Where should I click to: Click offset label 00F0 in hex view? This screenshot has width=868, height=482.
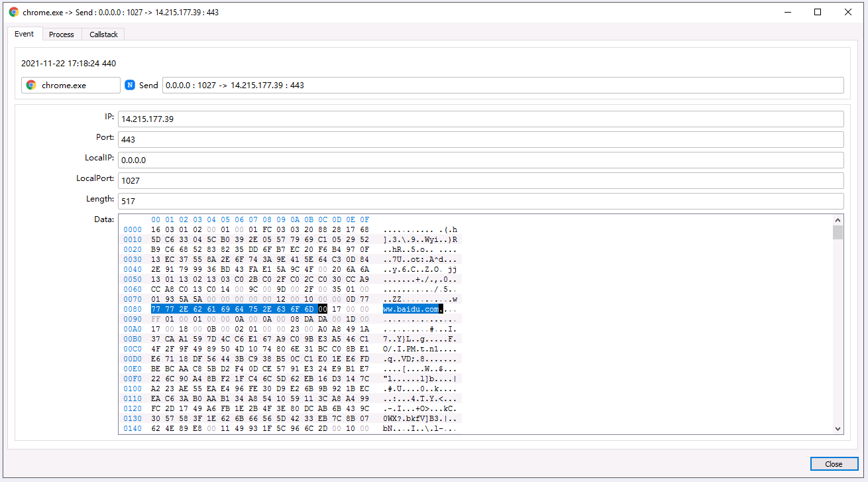pyautogui.click(x=133, y=379)
